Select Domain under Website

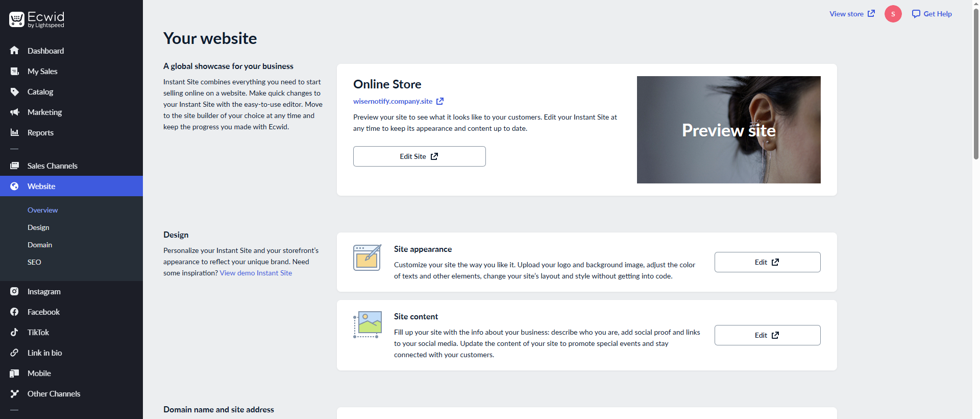point(40,245)
